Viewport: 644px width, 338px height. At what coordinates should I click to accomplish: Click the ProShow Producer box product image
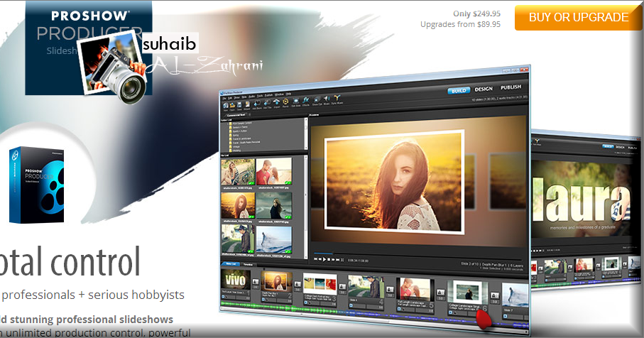tap(36, 185)
